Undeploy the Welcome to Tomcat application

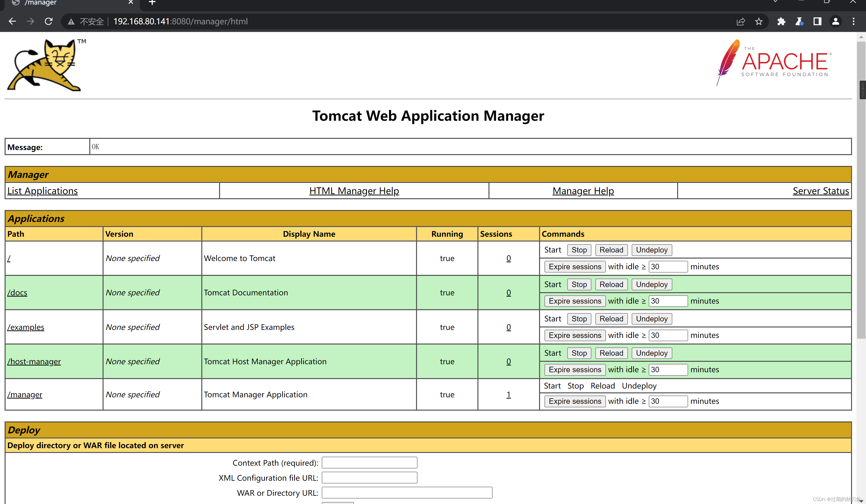[x=652, y=250]
